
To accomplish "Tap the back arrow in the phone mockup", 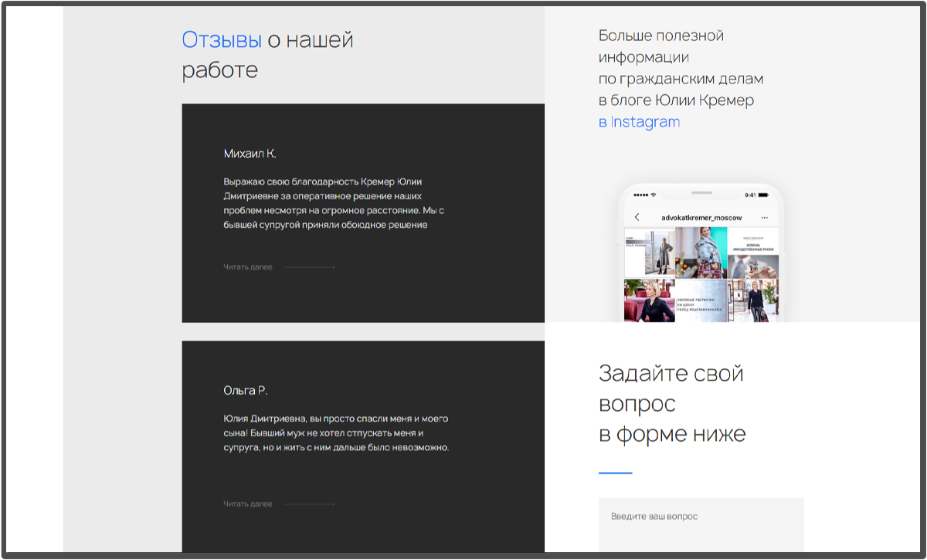I will (637, 217).
